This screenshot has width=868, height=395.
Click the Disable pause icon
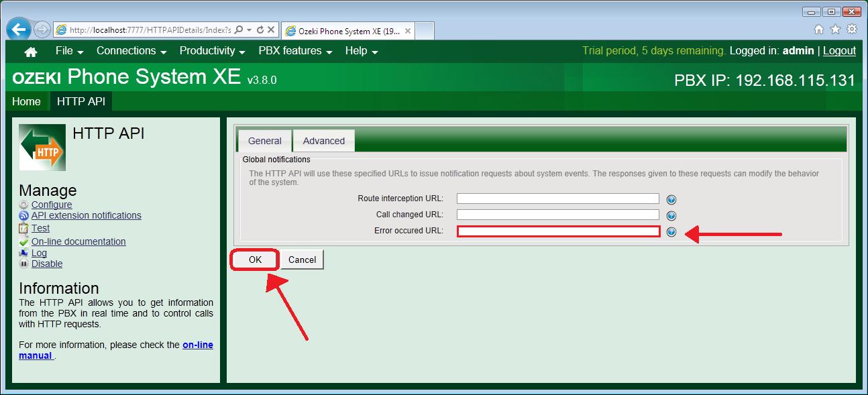pyautogui.click(x=24, y=264)
